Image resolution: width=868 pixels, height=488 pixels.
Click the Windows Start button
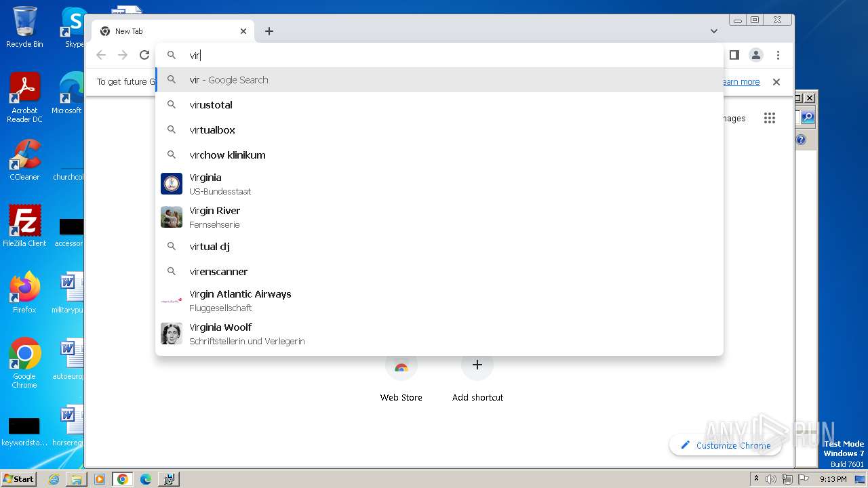pos(18,479)
